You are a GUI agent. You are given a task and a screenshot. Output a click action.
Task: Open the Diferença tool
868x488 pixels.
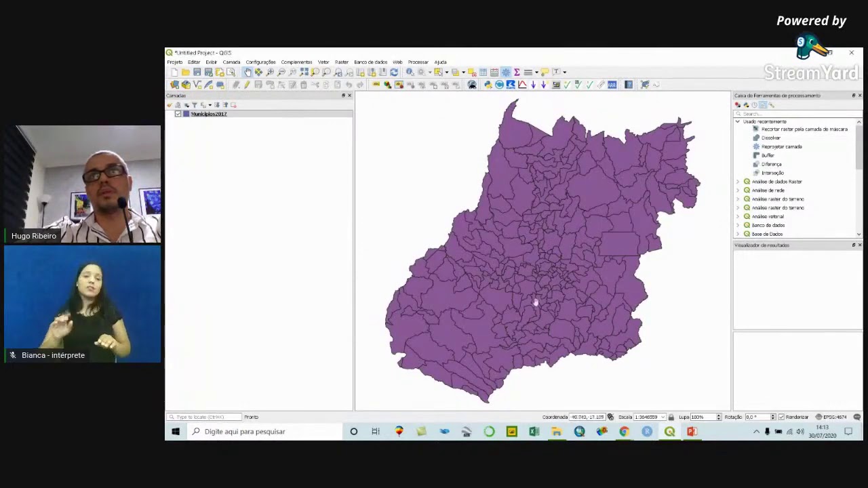(x=771, y=164)
